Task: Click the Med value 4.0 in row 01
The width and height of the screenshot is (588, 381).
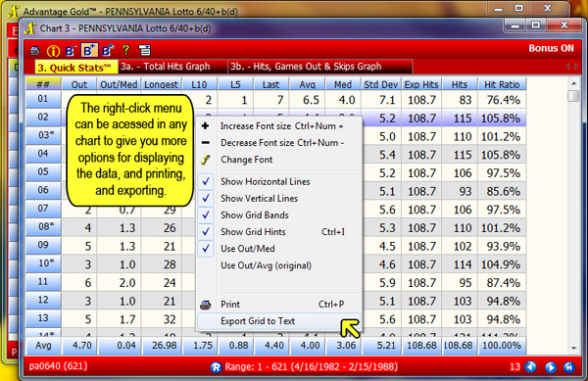Action: pos(343,100)
